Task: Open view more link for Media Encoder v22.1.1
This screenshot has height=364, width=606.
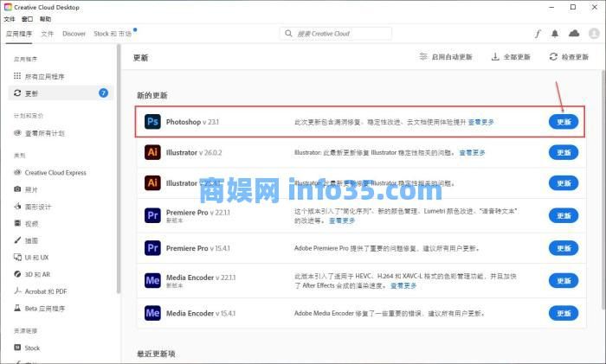Action: click(404, 285)
